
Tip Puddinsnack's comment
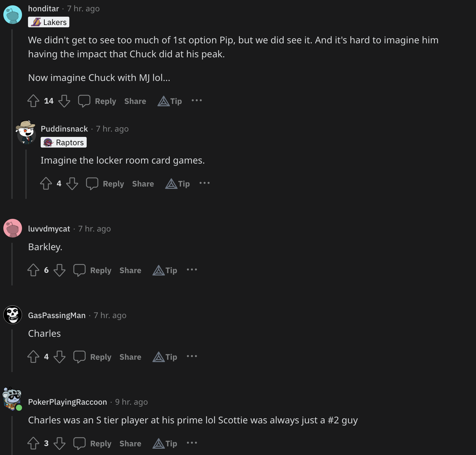[x=177, y=184]
